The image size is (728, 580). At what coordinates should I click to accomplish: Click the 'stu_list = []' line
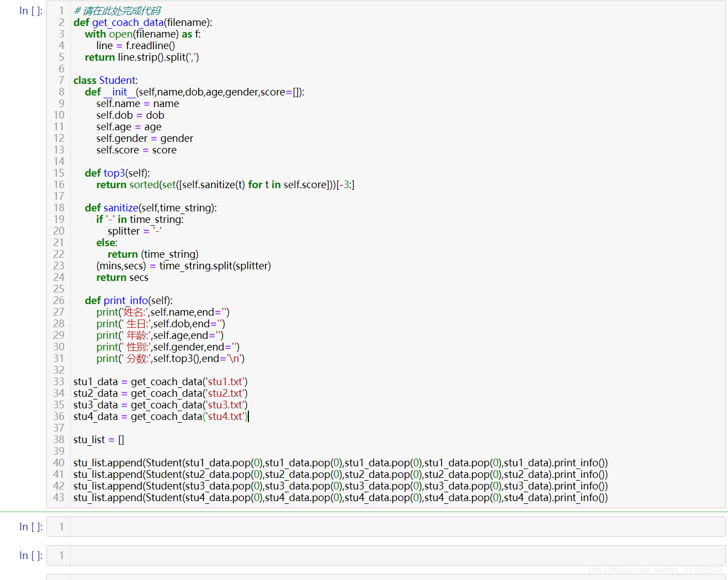coord(99,439)
